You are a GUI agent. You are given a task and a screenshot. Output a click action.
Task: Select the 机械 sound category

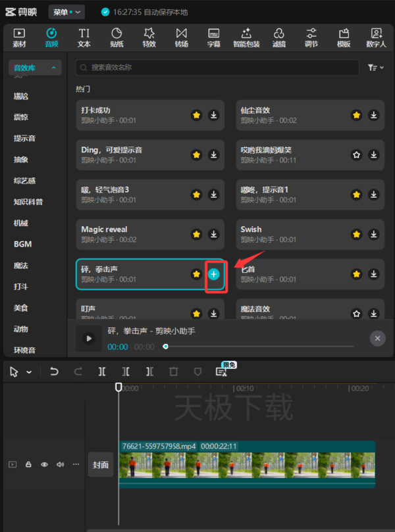click(x=21, y=223)
